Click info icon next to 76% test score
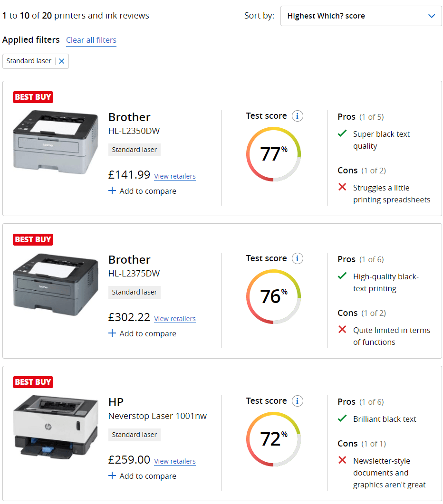 click(298, 258)
